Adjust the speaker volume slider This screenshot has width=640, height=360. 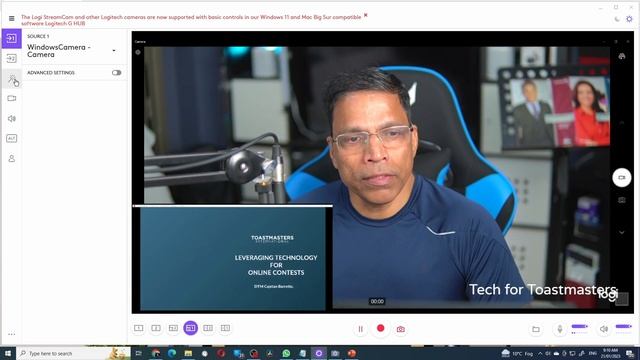(623, 327)
